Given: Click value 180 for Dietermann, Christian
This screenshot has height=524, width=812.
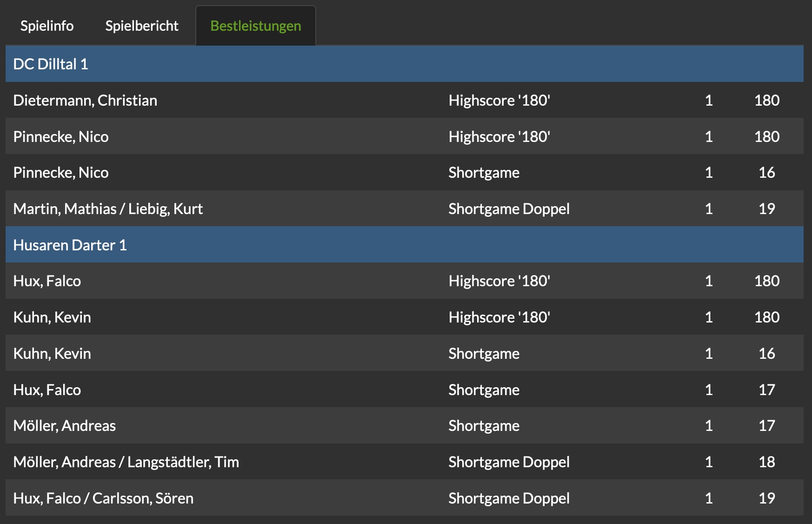Looking at the screenshot, I should (x=767, y=101).
